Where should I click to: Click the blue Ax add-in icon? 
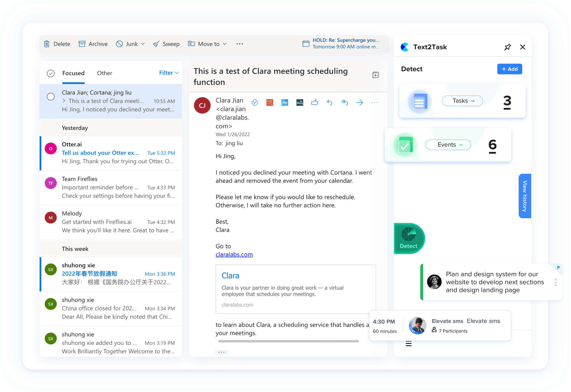(285, 103)
